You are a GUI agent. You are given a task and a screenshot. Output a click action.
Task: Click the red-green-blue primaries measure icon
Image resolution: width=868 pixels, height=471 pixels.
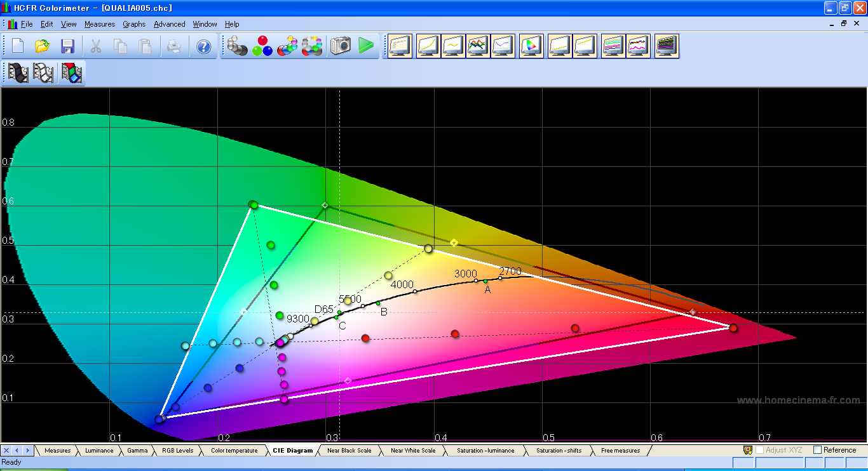tap(262, 46)
